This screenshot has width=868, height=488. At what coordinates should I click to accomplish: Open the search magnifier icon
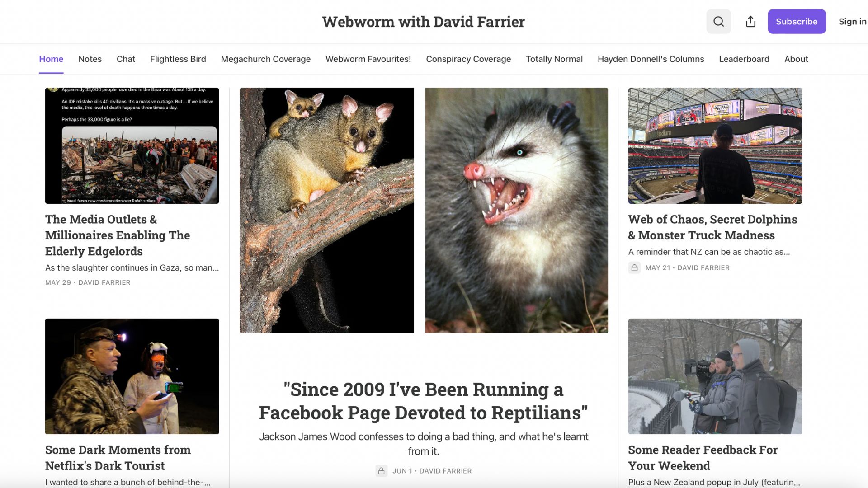tap(718, 21)
